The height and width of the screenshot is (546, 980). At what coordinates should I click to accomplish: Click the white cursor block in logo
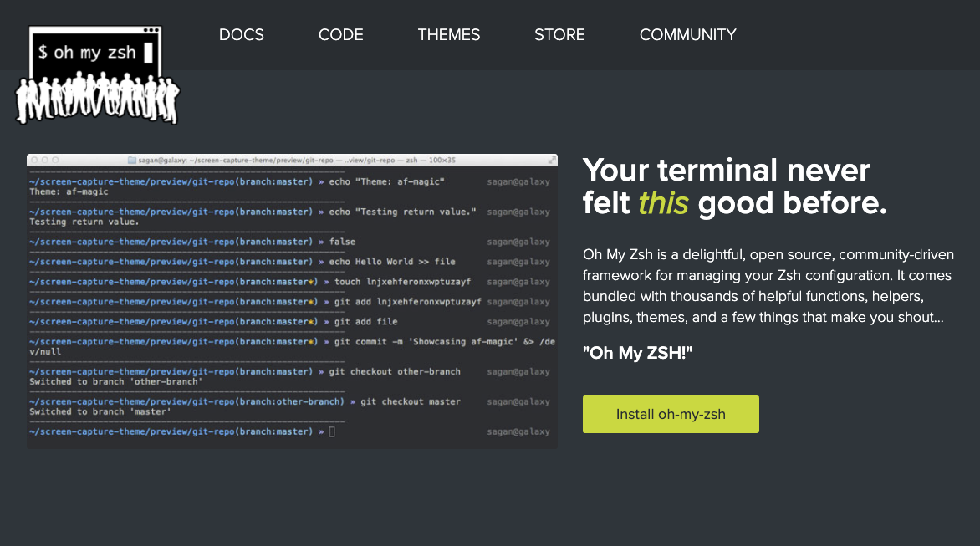pyautogui.click(x=148, y=53)
